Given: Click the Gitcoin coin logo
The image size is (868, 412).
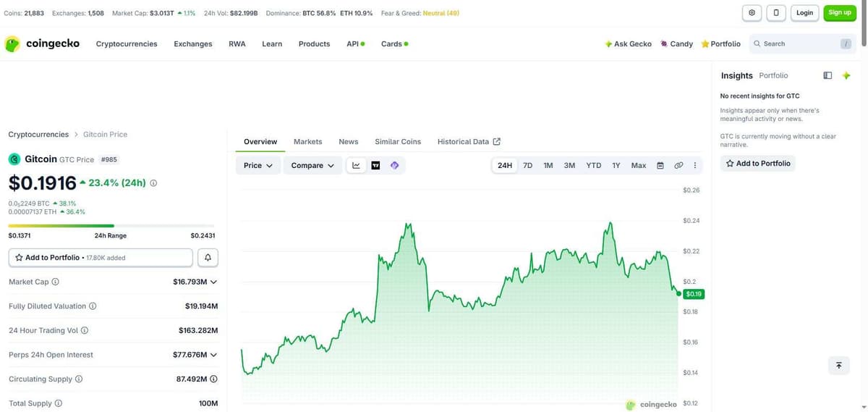Looking at the screenshot, I should 14,159.
